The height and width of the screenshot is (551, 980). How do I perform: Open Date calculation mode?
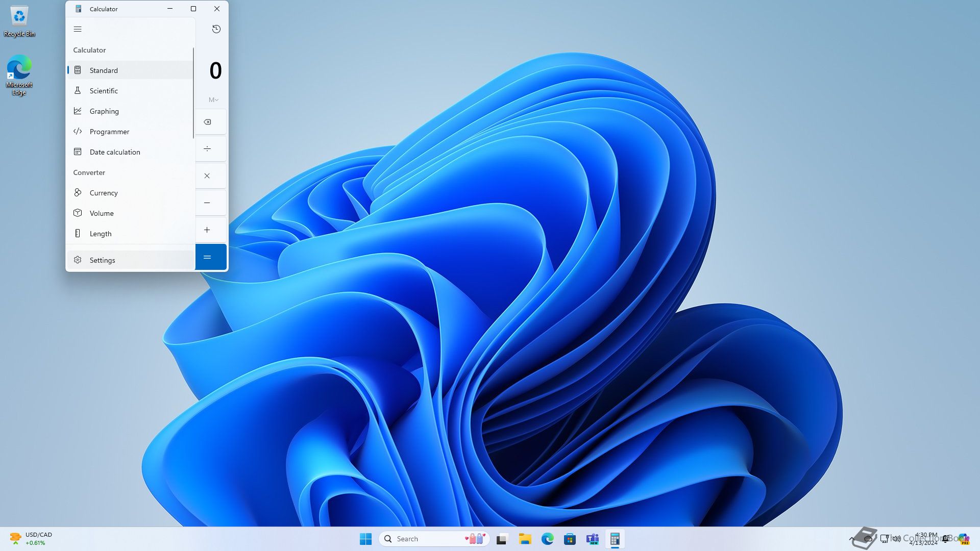[x=130, y=152]
